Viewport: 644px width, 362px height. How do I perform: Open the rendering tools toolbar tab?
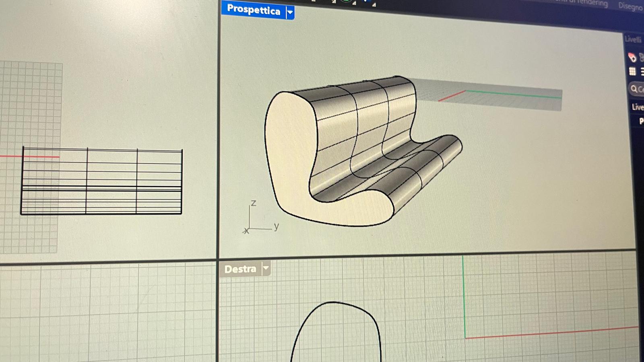(x=591, y=3)
